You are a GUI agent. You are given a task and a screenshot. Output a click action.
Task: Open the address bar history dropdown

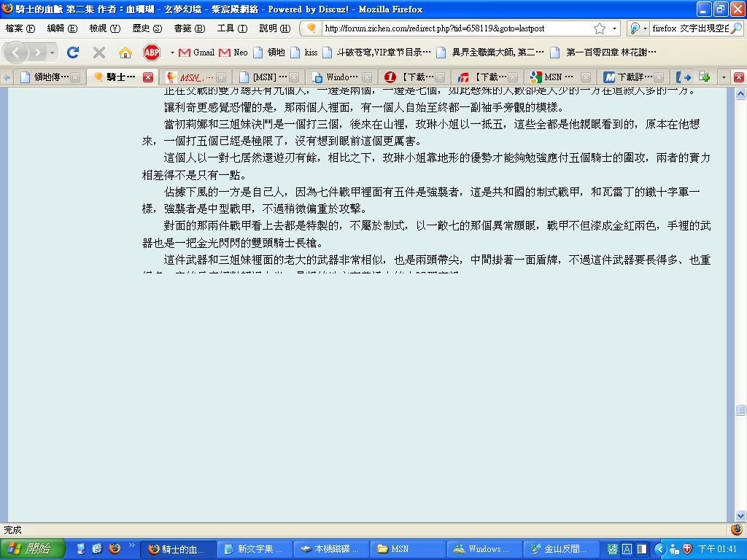[615, 28]
